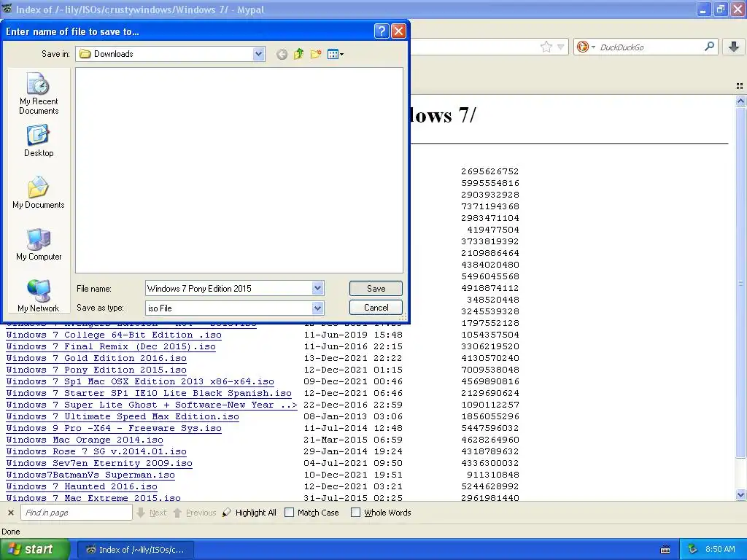747x560 pixels.
Task: Open Windows 9 Pro -X64 Freeware Sys.iso
Action: pyautogui.click(x=114, y=428)
